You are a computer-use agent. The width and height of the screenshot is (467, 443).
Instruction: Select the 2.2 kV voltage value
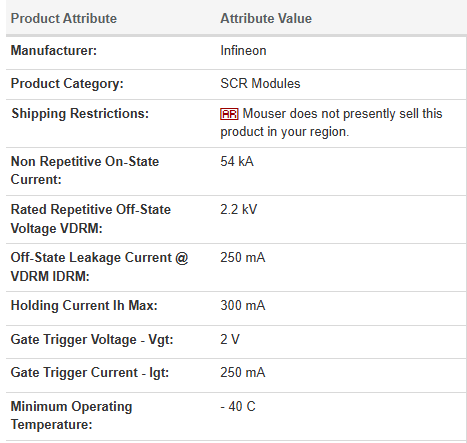[239, 209]
